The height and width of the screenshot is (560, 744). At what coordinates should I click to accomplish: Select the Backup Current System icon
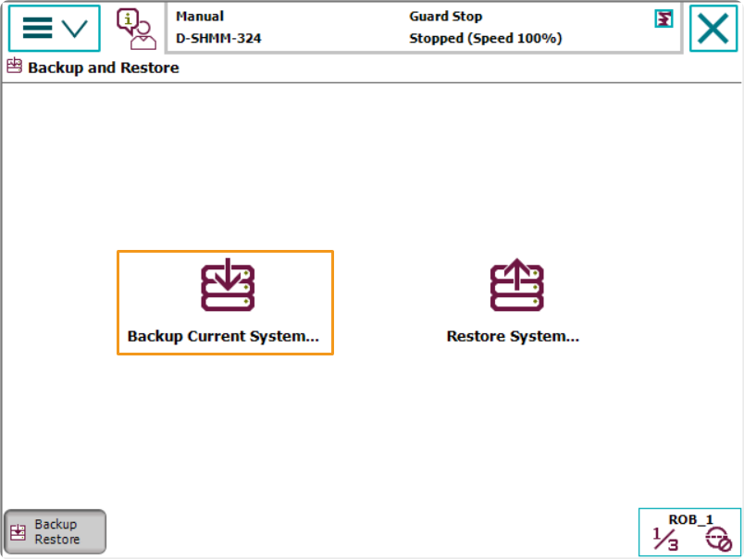[225, 287]
